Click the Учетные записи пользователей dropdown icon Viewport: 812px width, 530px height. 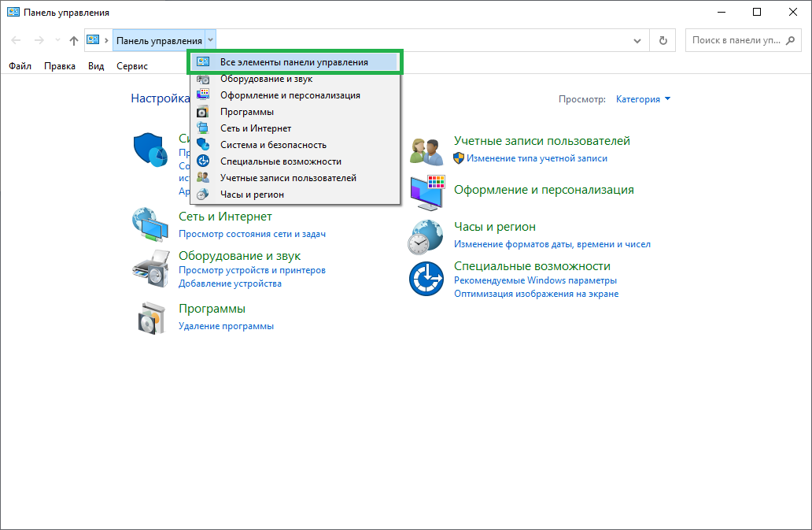pyautogui.click(x=203, y=178)
